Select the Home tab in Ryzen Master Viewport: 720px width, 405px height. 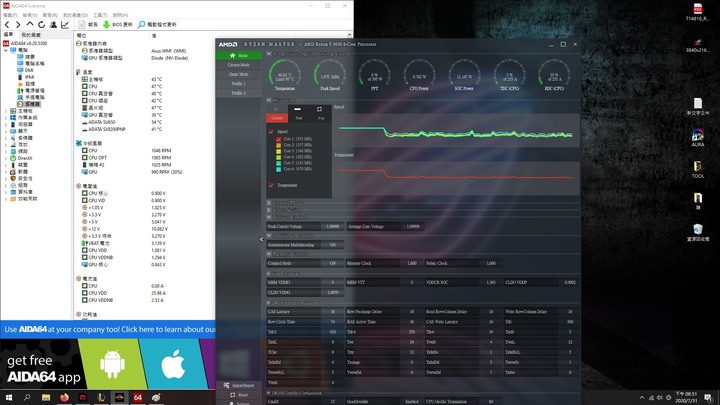(x=239, y=55)
